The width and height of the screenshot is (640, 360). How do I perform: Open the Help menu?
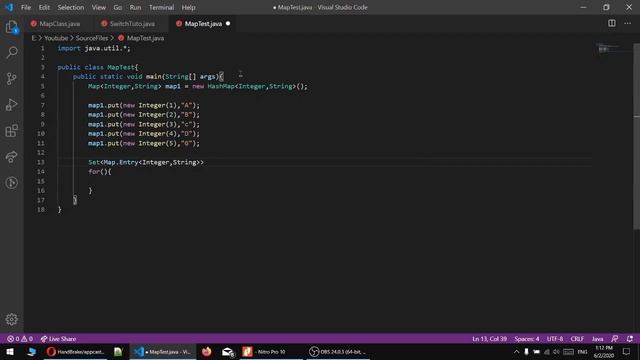[188, 7]
